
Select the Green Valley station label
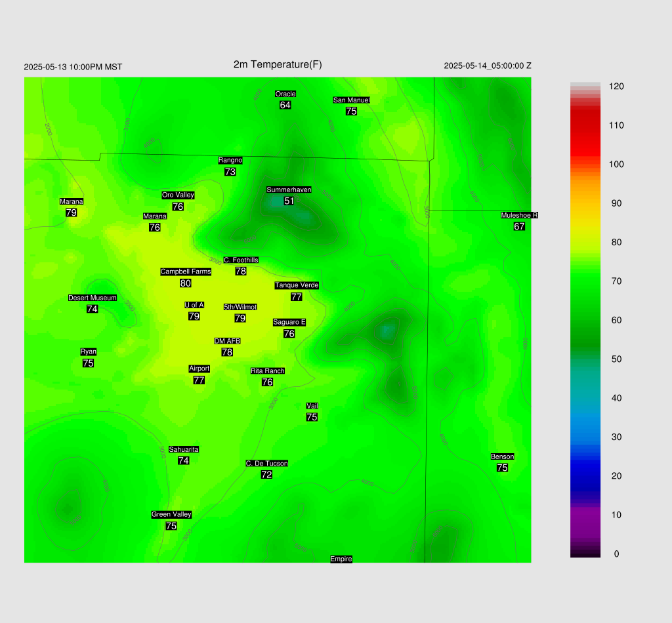click(x=171, y=514)
